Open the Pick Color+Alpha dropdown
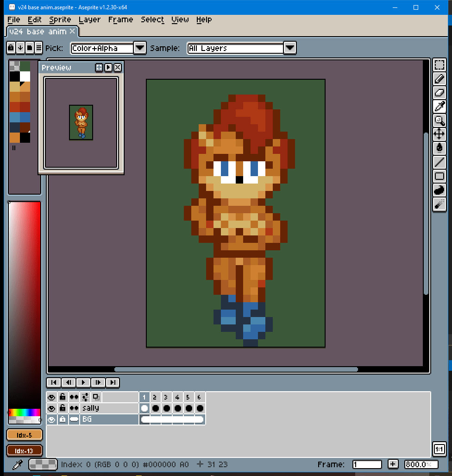Screen dimensions: 452x476 point(140,48)
